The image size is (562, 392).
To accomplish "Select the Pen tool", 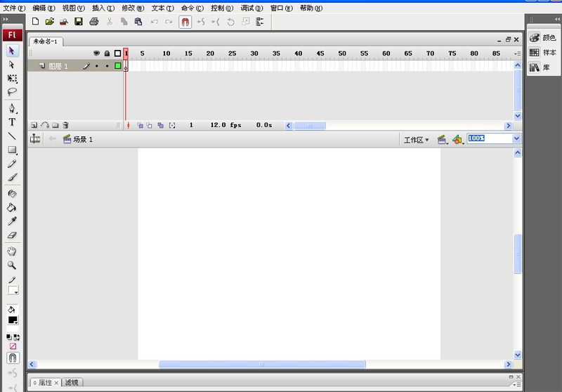I will [12, 109].
